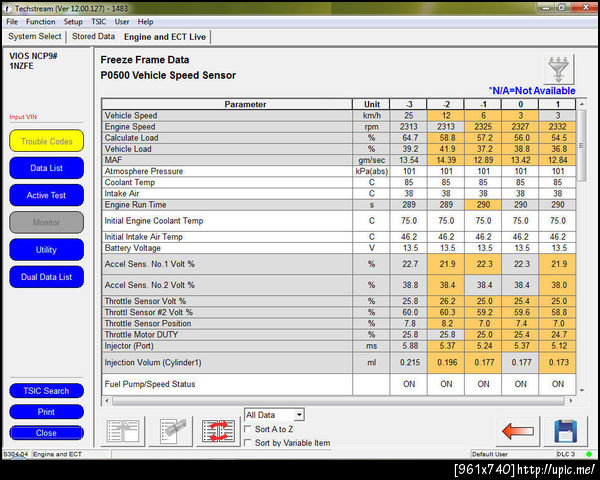
Task: Open the User menu
Action: [122, 22]
